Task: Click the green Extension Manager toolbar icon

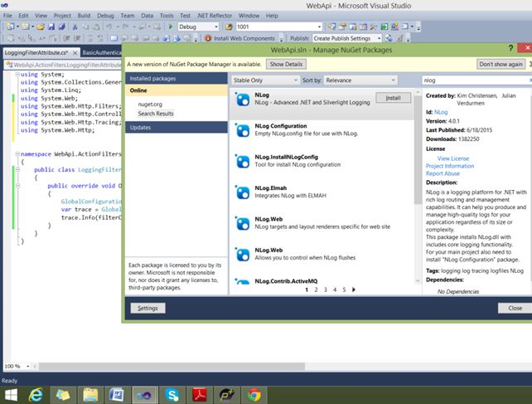Action: tap(384, 27)
